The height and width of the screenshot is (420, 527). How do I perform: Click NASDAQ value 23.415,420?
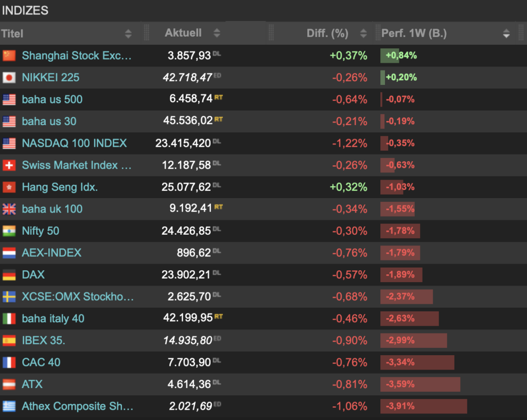pyautogui.click(x=183, y=144)
